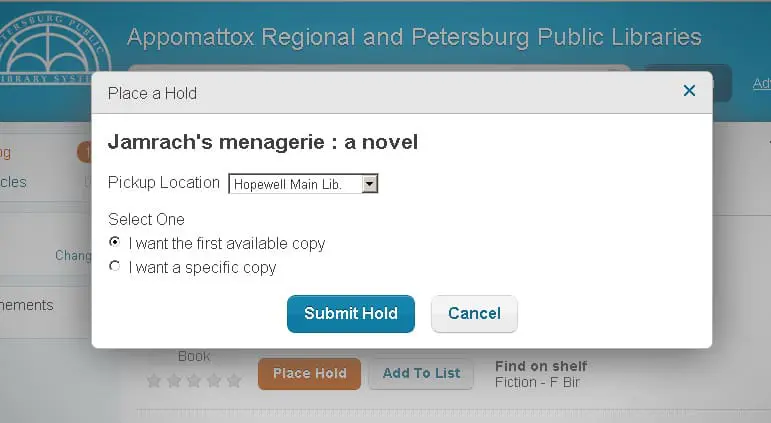Select the sidebar item ending in "nements"
This screenshot has height=423, width=771.
tap(27, 305)
